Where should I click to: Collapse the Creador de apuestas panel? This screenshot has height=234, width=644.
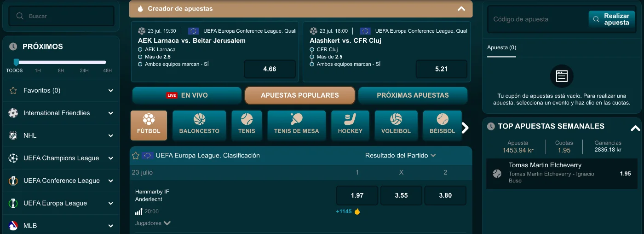tap(461, 9)
